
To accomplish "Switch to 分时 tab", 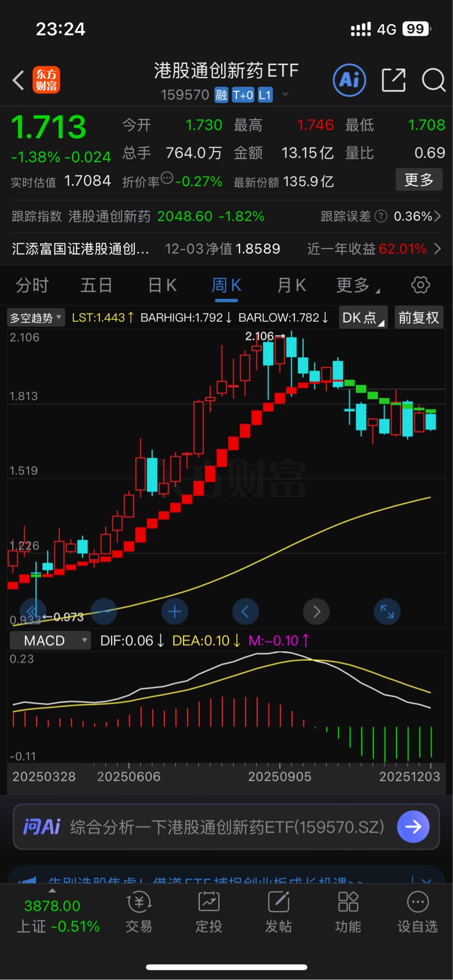I will [32, 285].
